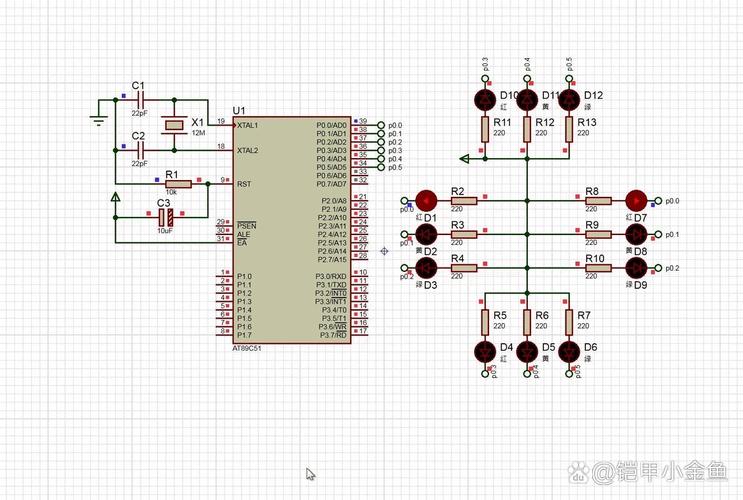The height and width of the screenshot is (500, 743).
Task: Click LED D10 at the top
Action: pyautogui.click(x=486, y=99)
